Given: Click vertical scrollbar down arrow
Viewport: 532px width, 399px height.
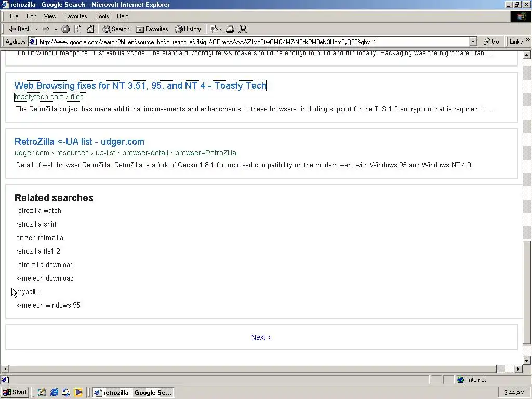Looking at the screenshot, I should pos(527,361).
